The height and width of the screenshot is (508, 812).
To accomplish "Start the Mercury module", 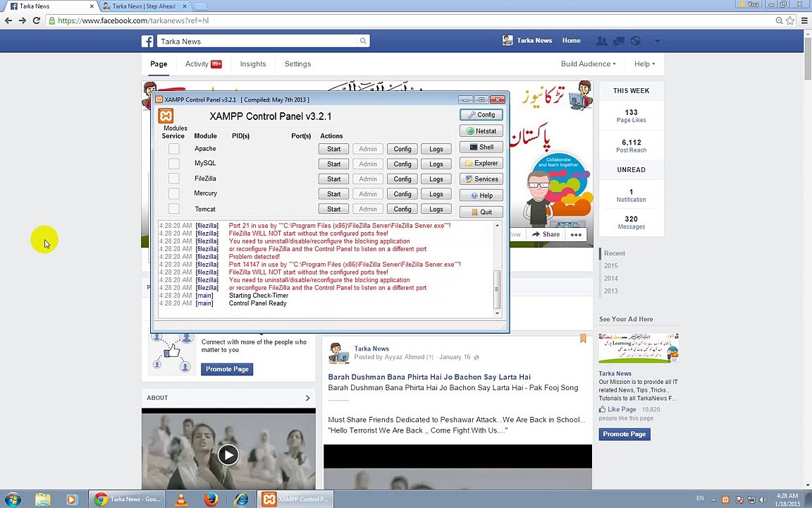I will coord(333,194).
